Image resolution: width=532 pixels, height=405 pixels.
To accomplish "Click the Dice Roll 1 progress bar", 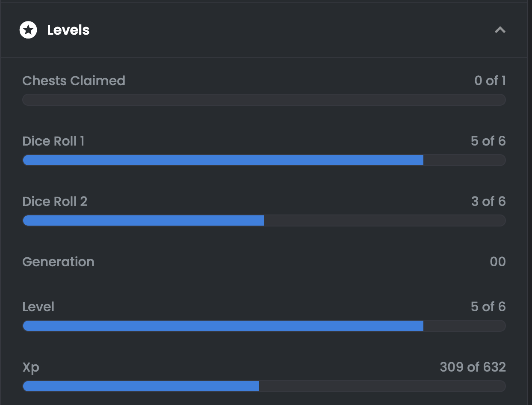I will pos(264,160).
